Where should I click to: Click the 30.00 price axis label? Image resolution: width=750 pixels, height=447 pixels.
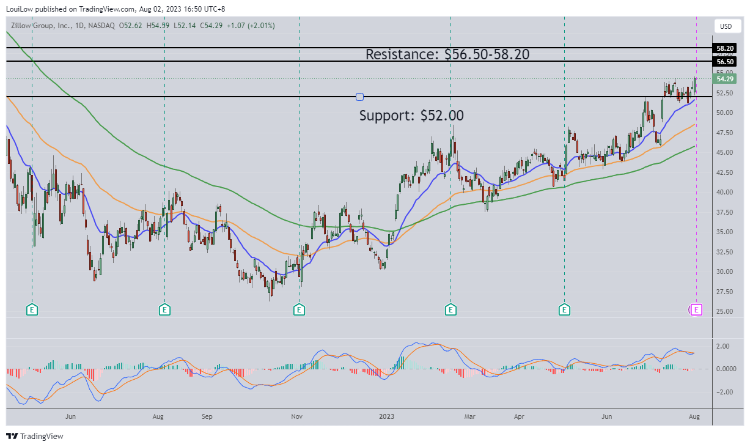[725, 272]
